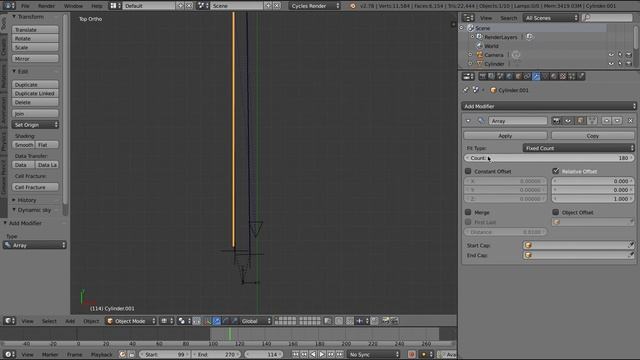Viewport: 640px width, 360px height.
Task: Disable the Relative Offset checkbox
Action: [556, 171]
